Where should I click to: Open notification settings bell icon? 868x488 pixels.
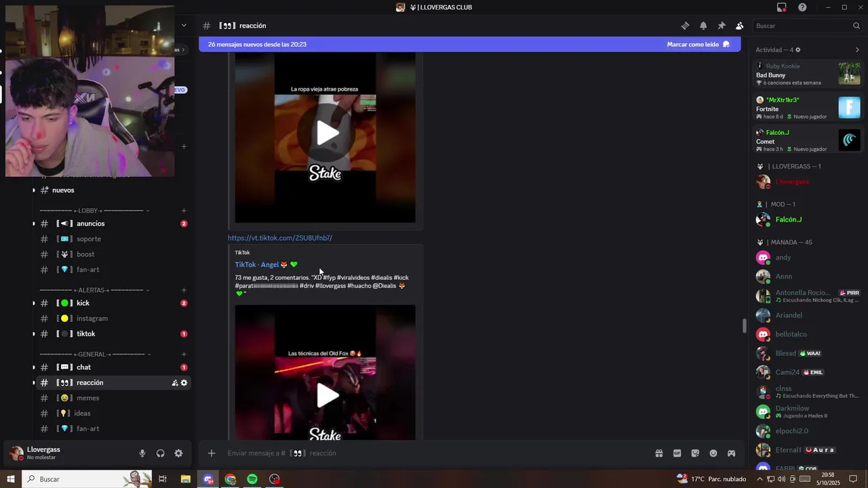pos(703,26)
